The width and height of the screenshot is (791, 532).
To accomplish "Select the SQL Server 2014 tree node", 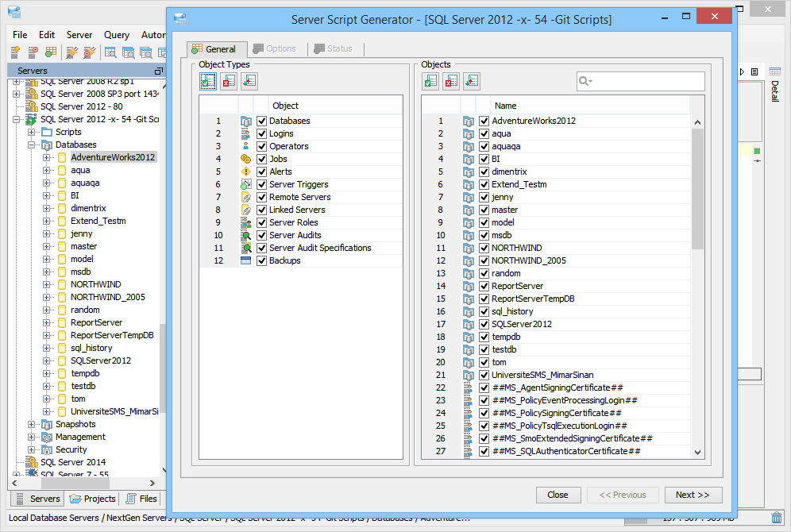I will (73, 462).
